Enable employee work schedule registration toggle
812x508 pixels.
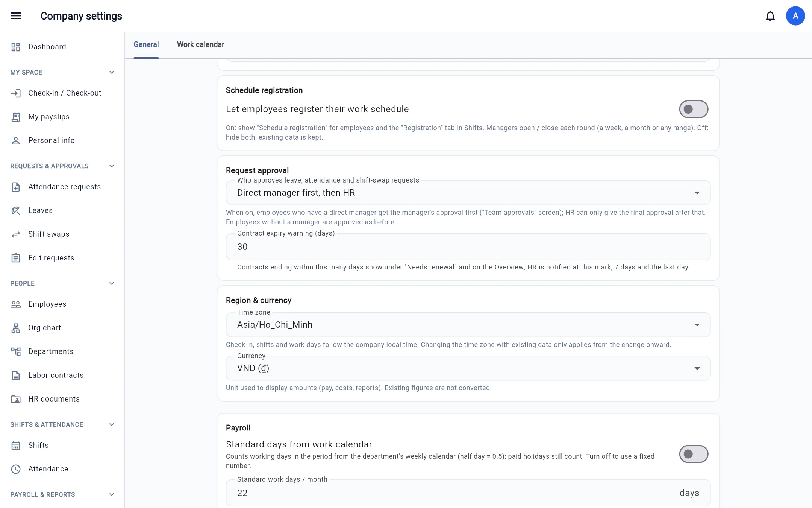pos(694,109)
